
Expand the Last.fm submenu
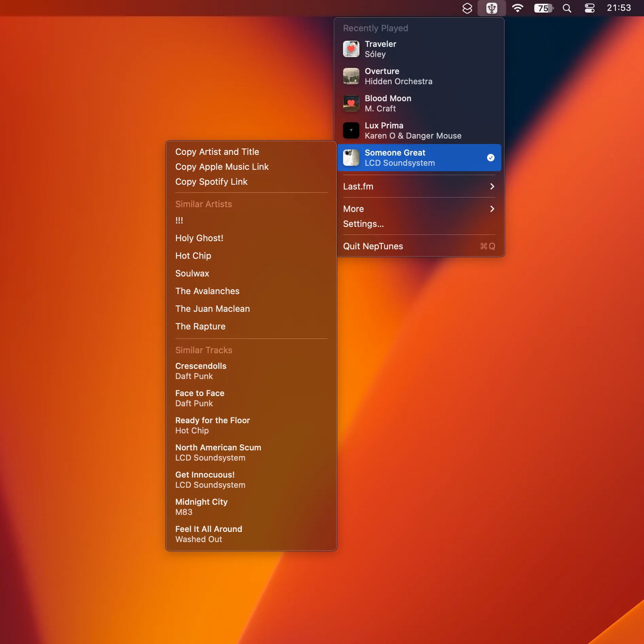(418, 186)
